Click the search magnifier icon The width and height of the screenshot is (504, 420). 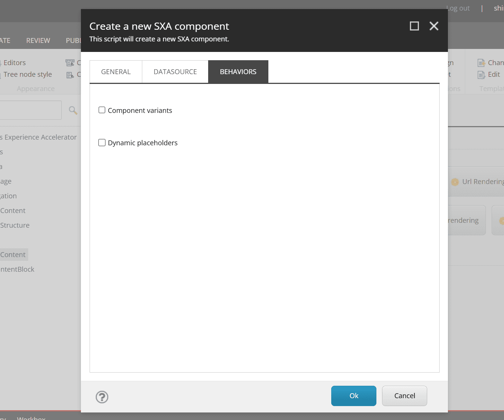(x=73, y=110)
